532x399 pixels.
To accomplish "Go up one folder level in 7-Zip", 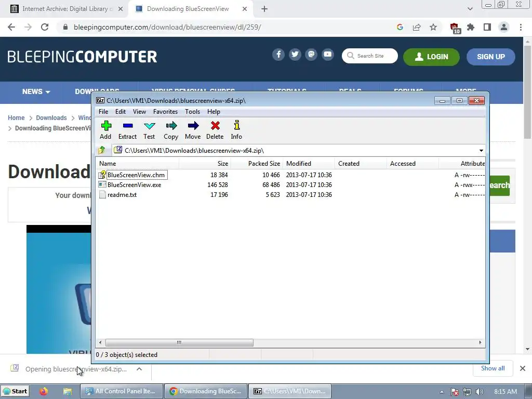I will click(101, 150).
